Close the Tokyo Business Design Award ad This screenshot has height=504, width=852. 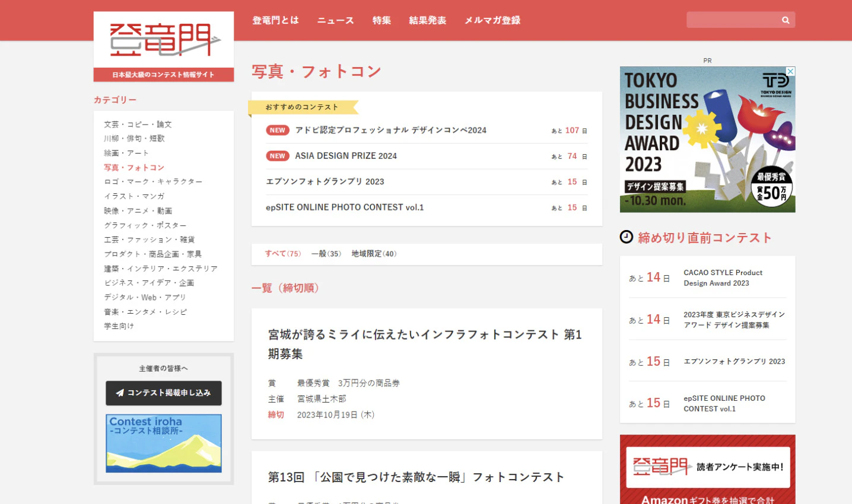pos(790,71)
